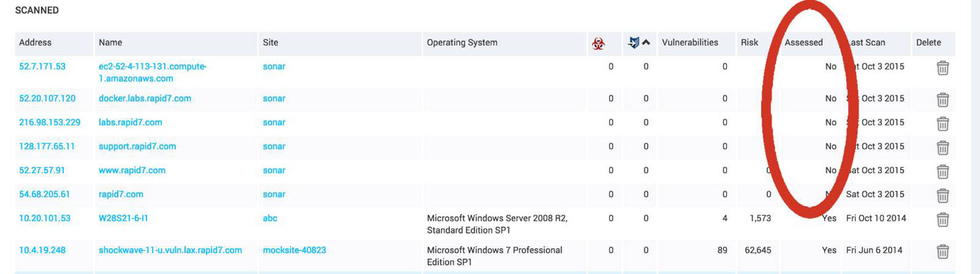Open mocksite-40823 site link
The width and height of the screenshot is (980, 274).
coord(294,250)
